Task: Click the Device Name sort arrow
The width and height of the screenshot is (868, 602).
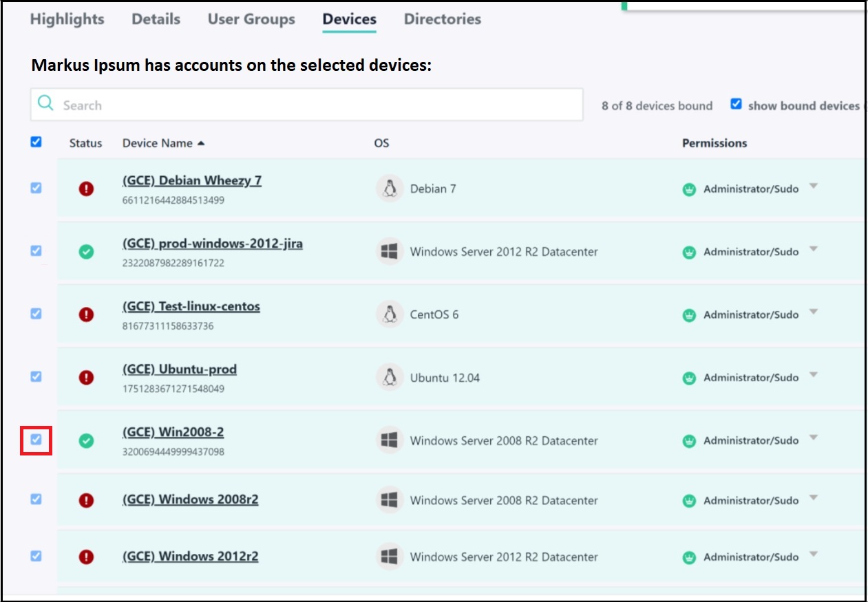Action: (x=200, y=142)
